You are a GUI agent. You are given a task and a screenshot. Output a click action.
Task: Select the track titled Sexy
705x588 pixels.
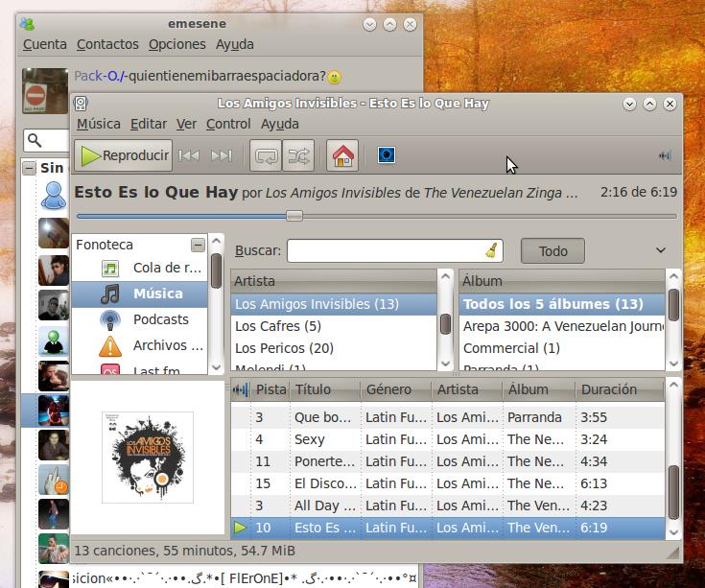[448, 439]
